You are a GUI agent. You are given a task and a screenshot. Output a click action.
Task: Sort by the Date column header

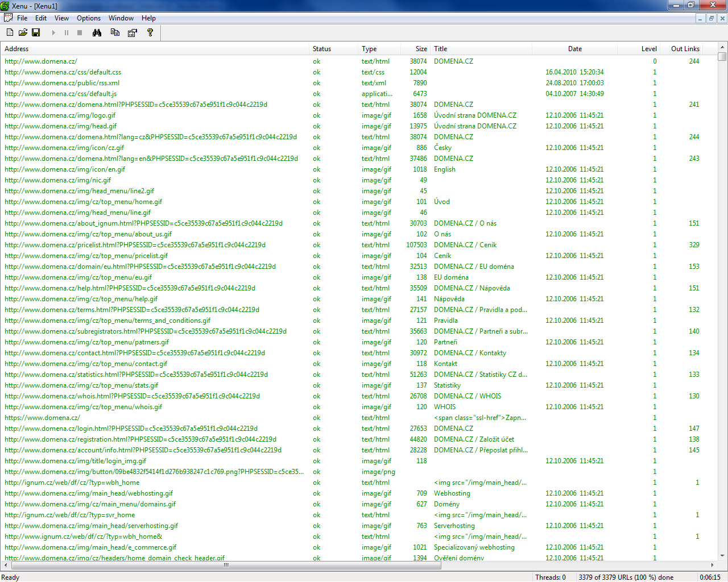tap(575, 49)
